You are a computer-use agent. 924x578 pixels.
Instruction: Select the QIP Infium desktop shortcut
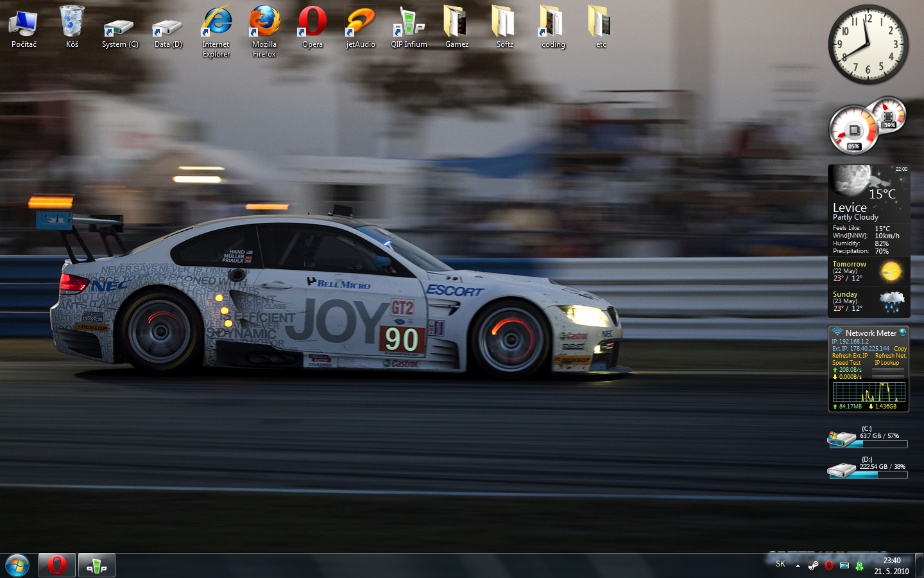tap(409, 28)
